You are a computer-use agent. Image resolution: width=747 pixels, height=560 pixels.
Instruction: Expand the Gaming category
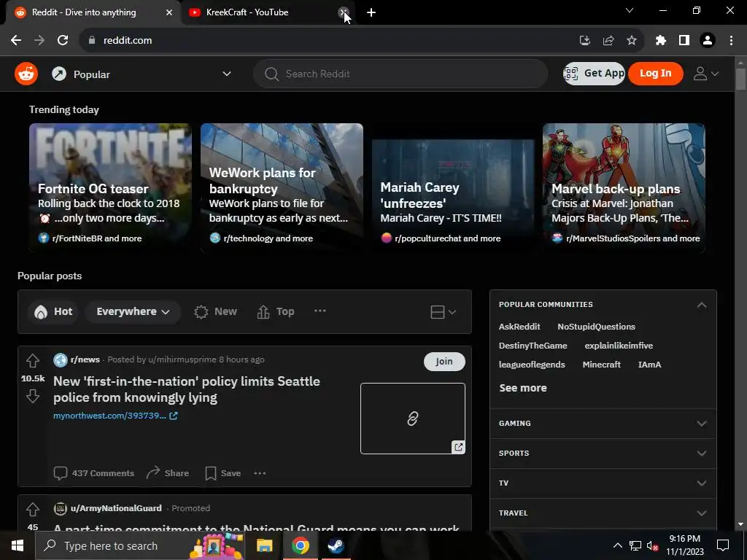click(x=603, y=424)
